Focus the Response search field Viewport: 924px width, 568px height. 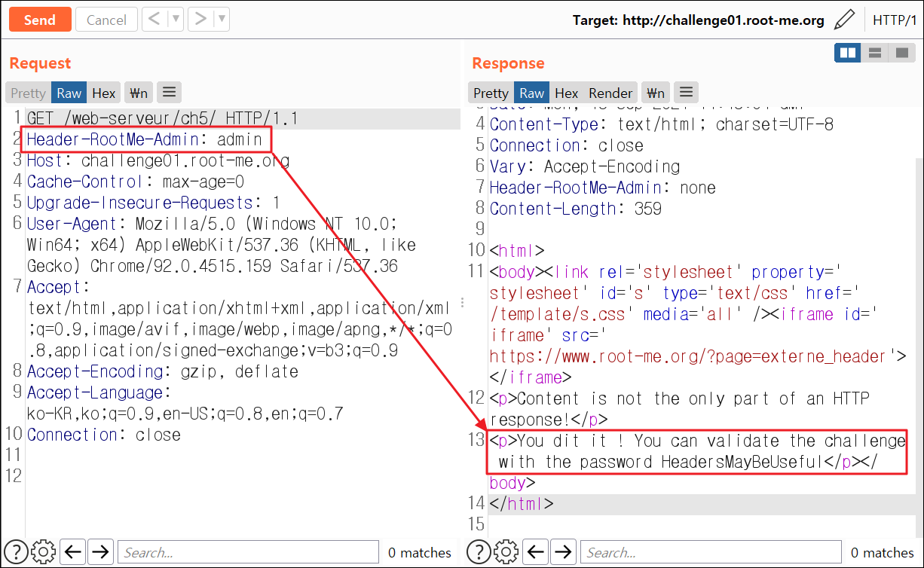click(x=711, y=552)
